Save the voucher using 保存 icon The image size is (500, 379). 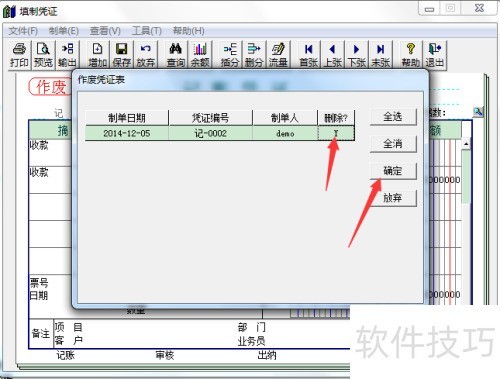(x=121, y=55)
